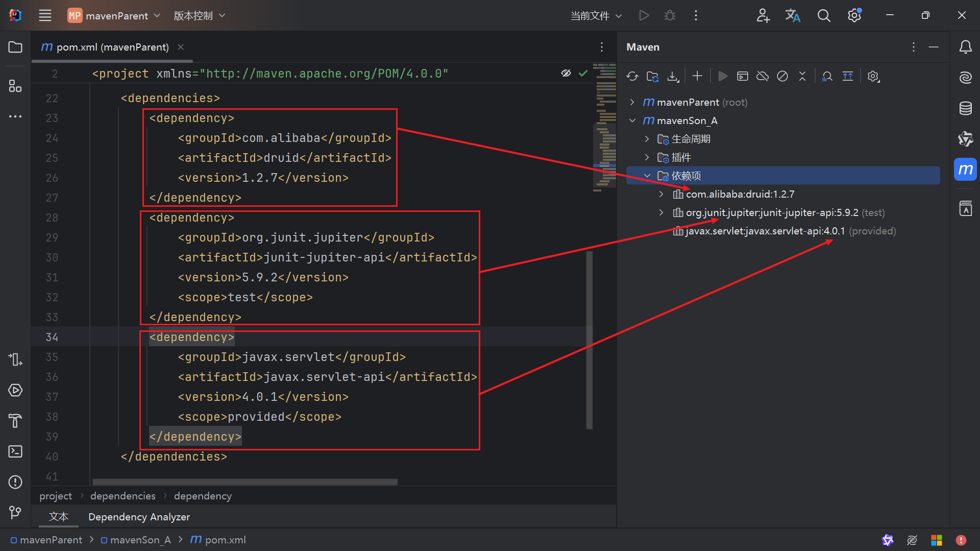Open Maven settings gear icon
Image resolution: width=980 pixels, height=551 pixels.
click(x=873, y=76)
